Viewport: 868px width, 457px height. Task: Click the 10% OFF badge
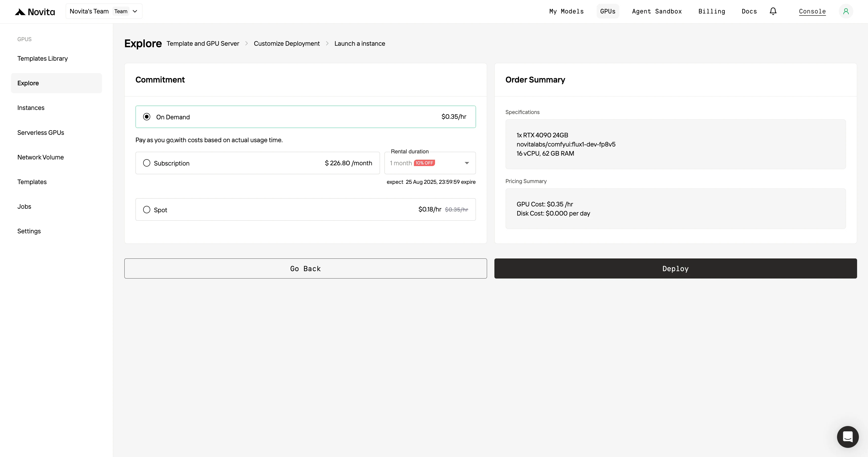(424, 163)
